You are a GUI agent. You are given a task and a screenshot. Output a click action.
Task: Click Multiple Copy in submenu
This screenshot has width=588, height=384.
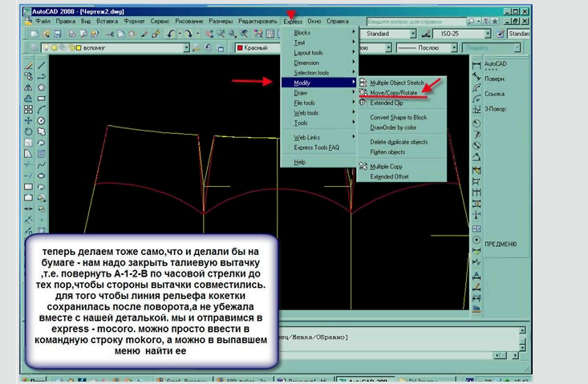387,167
